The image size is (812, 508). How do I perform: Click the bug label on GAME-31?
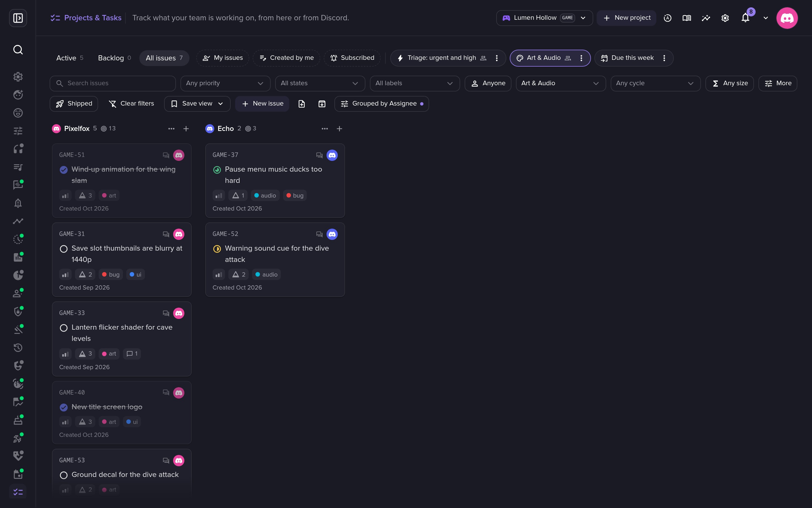pos(111,275)
